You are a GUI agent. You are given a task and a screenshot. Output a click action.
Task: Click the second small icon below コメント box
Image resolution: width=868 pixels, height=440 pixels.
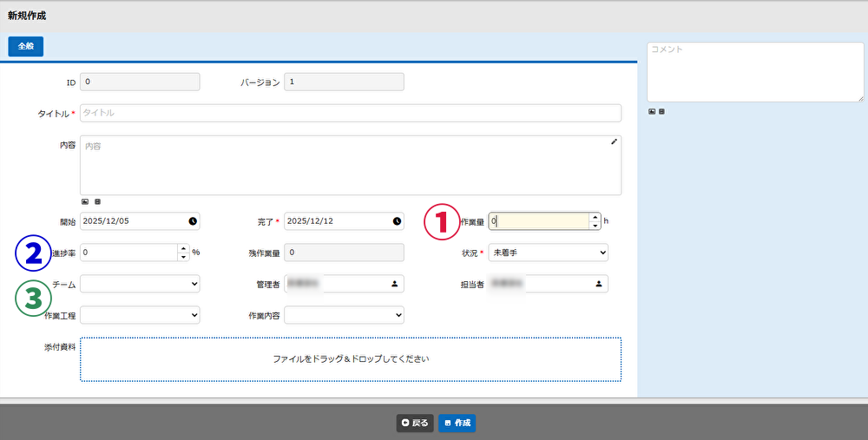pos(661,111)
